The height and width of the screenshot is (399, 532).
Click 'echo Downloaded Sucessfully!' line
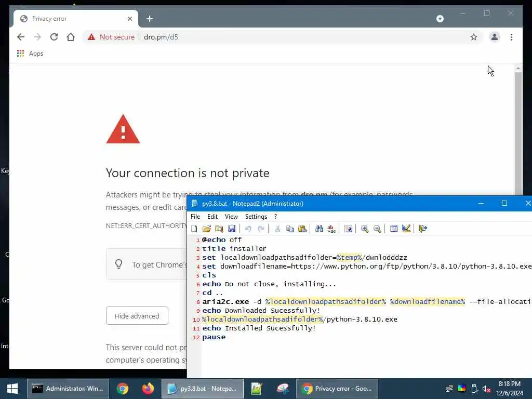(x=261, y=311)
